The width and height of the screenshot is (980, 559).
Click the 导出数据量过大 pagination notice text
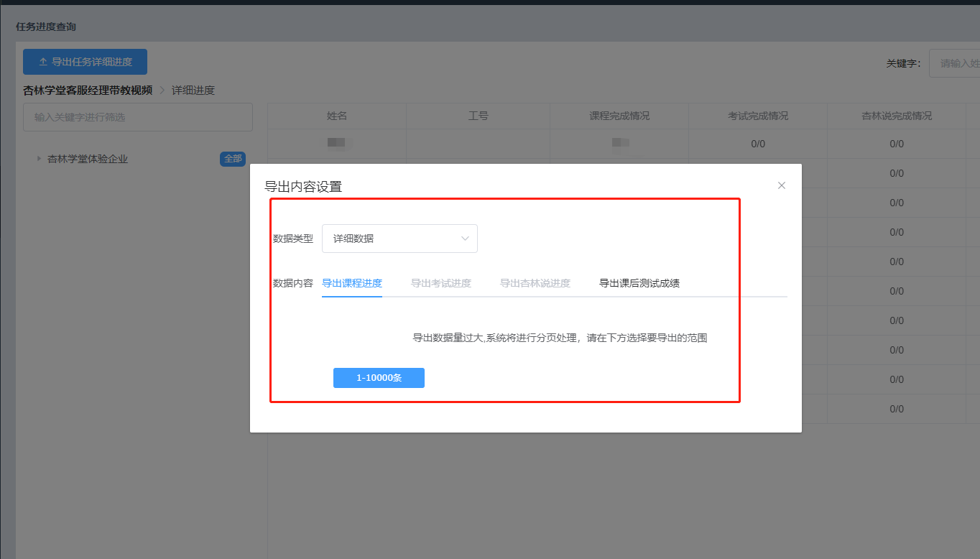[x=560, y=338]
